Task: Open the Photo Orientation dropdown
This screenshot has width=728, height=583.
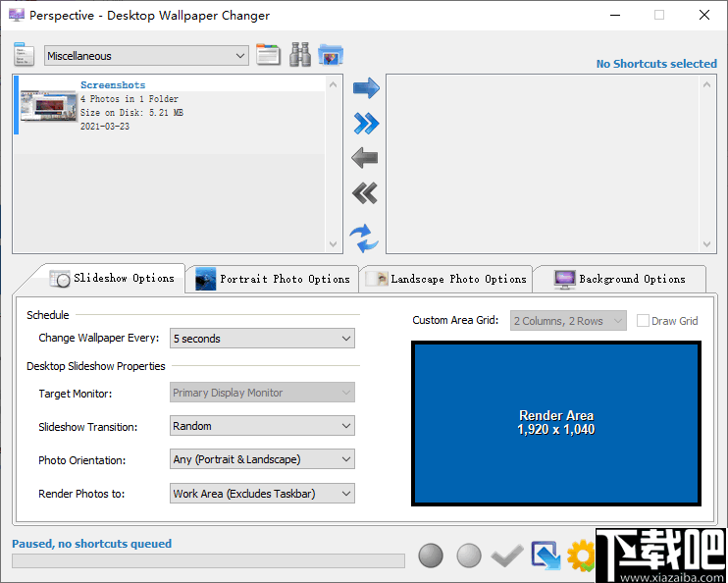Action: 262,459
